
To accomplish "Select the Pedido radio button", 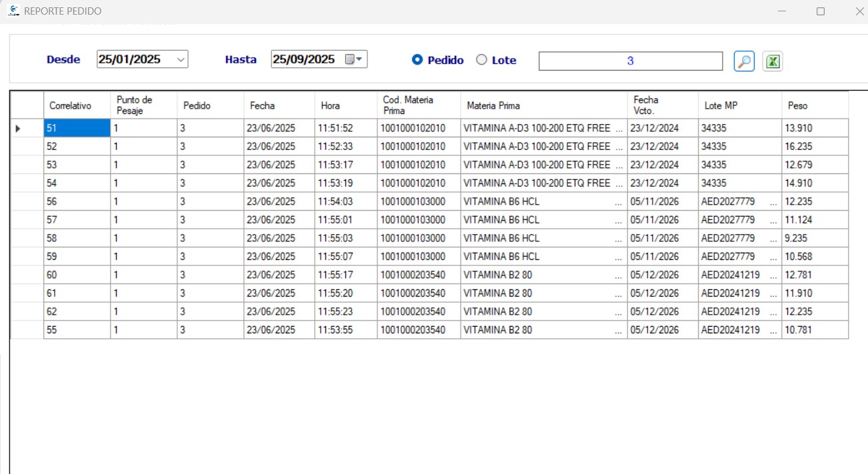I will pos(417,60).
